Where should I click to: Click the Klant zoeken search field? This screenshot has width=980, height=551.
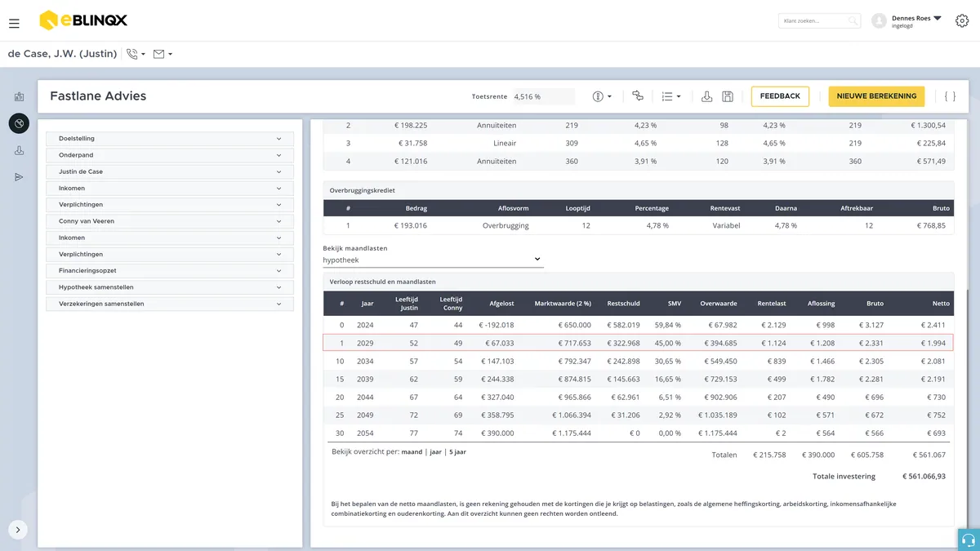click(819, 21)
